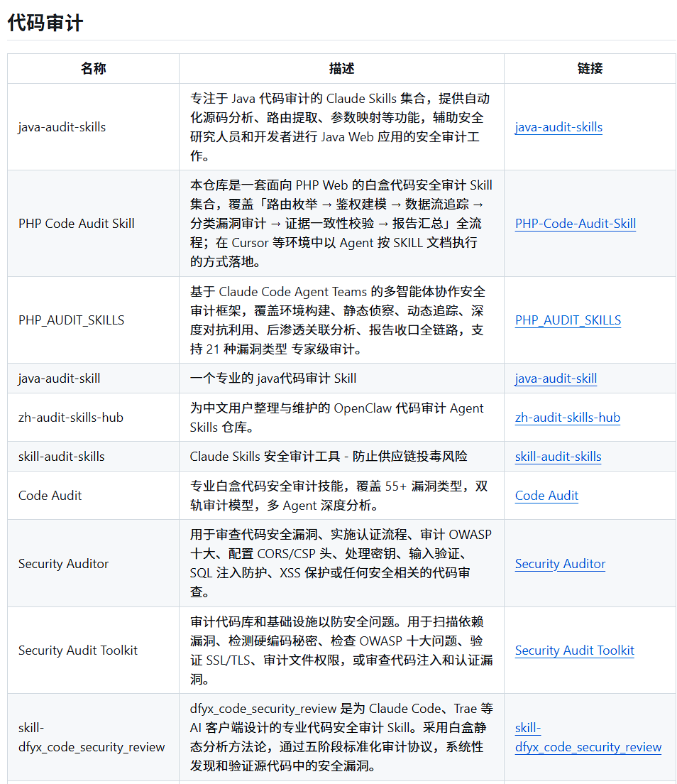Viewport: 677px width, 784px height.
Task: Select the PHP_AUDIT_SKILLS name cell
Action: tap(94, 320)
